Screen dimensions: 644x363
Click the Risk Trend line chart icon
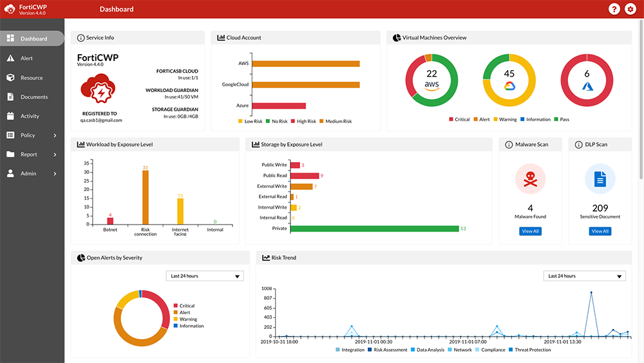(x=266, y=257)
